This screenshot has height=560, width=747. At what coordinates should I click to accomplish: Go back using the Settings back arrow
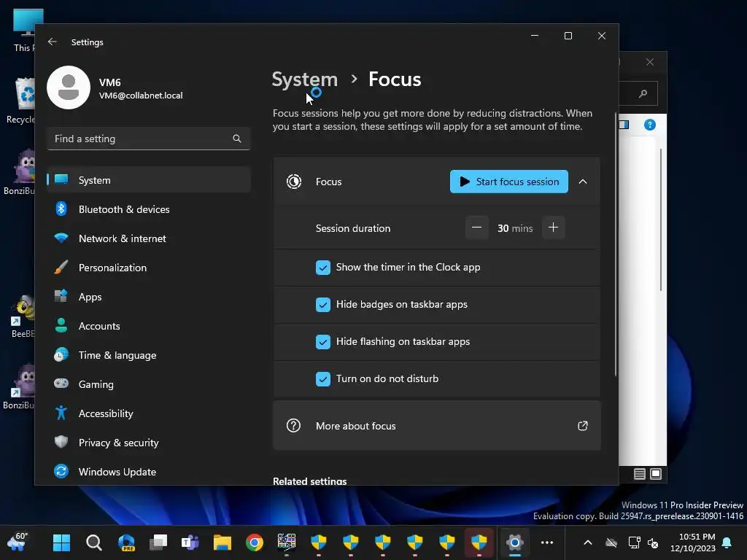tap(53, 42)
